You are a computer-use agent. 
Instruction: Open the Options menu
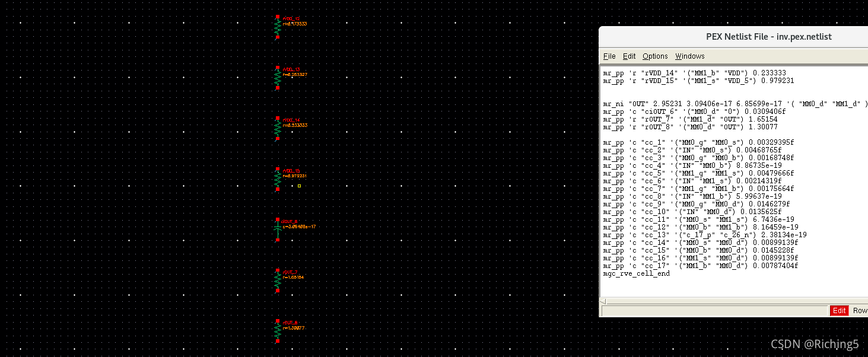[655, 56]
